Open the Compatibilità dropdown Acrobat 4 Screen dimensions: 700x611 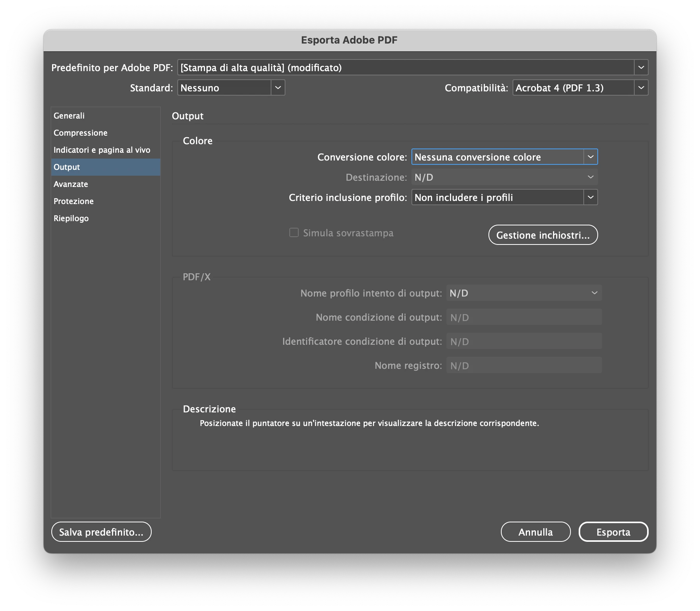pyautogui.click(x=580, y=87)
